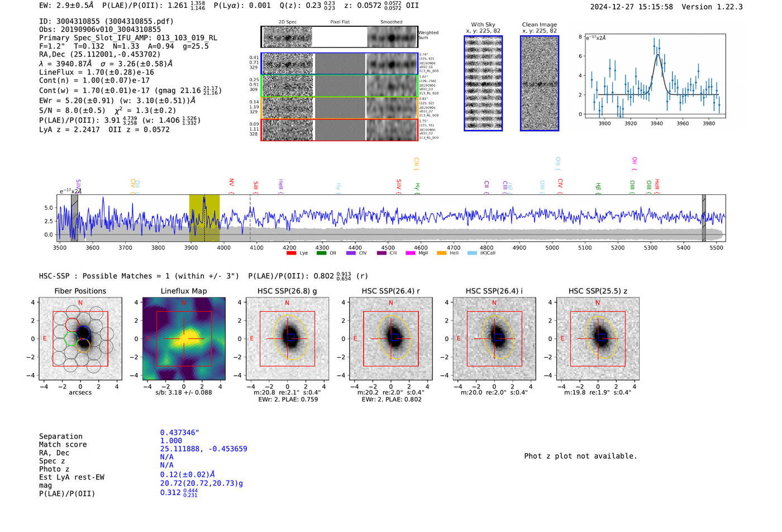Image resolution: width=782 pixels, height=532 pixels.
Task: Click the CIV purple legend swatch
Action: click(x=351, y=253)
